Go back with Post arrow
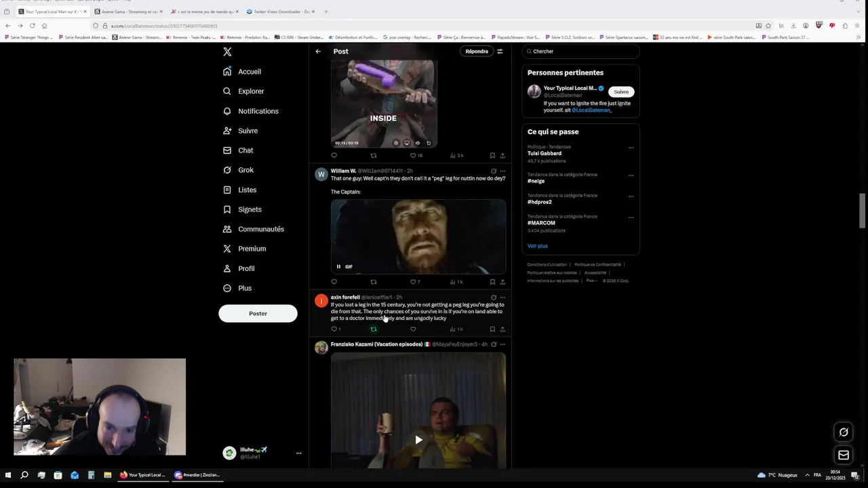Screen dimensions: 868x488 click(x=318, y=52)
